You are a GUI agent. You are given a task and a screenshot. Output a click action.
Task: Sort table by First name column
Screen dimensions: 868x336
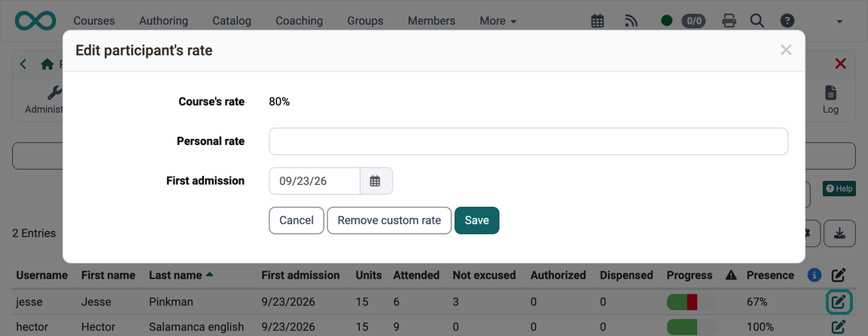(108, 275)
